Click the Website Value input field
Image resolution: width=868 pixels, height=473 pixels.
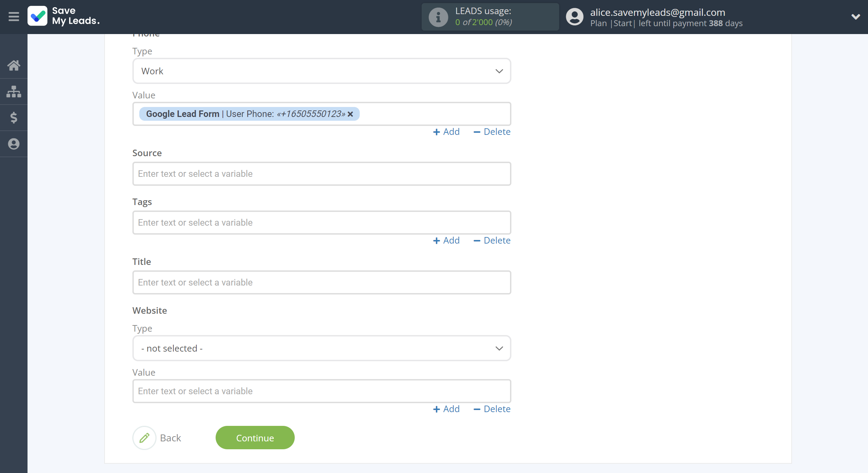point(322,391)
